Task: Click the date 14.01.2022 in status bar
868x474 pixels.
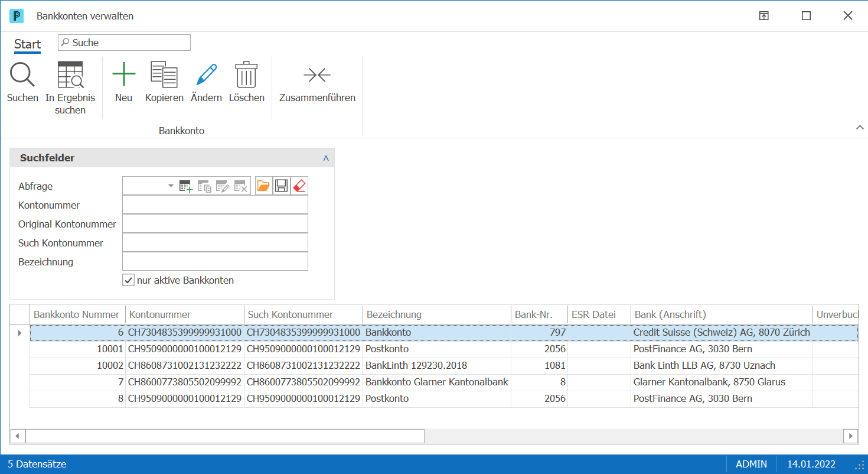Action: click(x=811, y=464)
